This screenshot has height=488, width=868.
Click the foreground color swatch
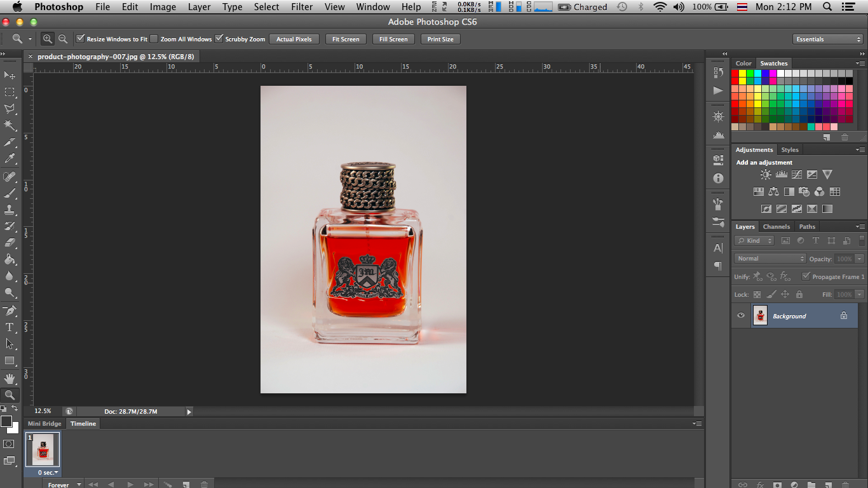point(6,421)
